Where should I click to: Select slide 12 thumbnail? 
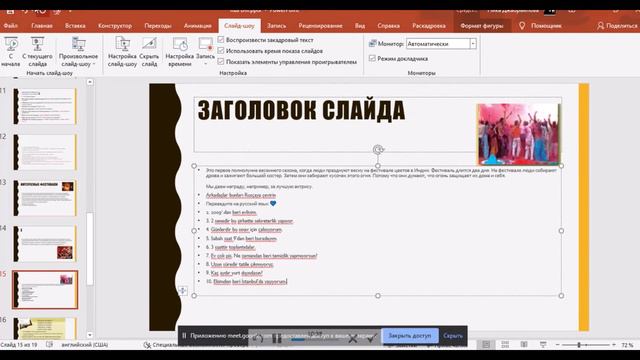45,152
